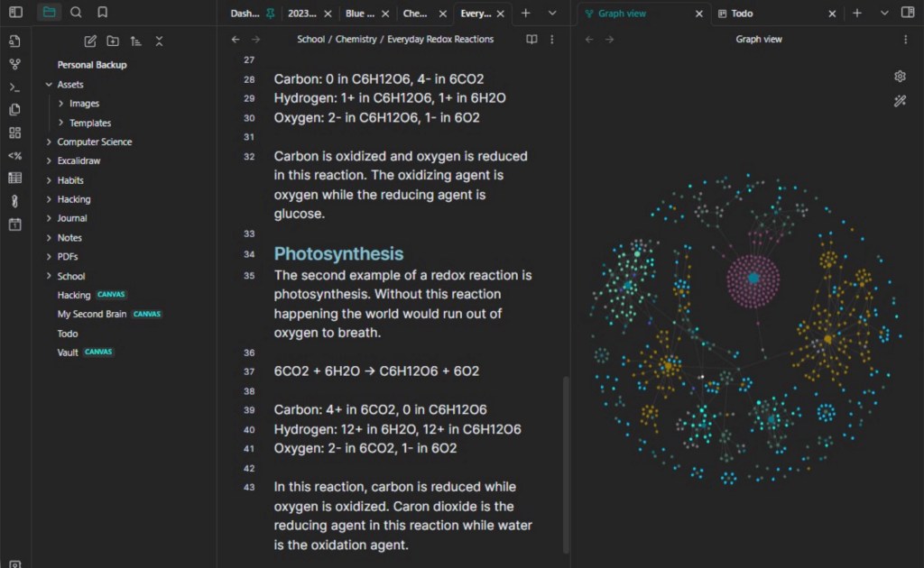Expand the School folder
This screenshot has width=924, height=568.
[50, 277]
